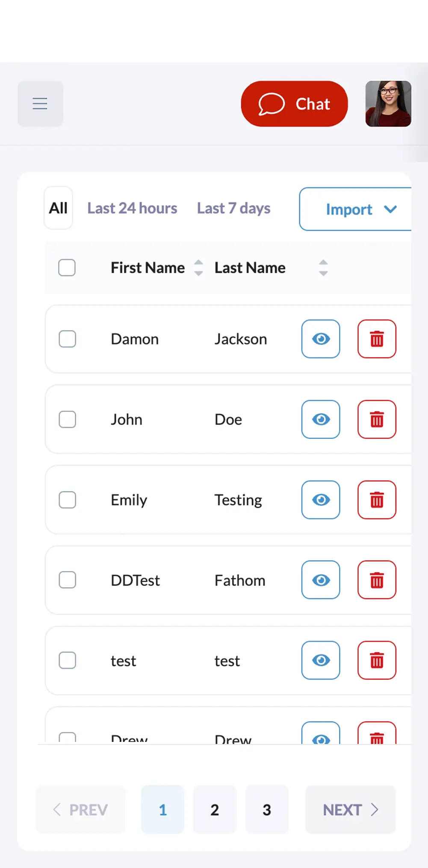The width and height of the screenshot is (428, 868).
Task: View John Doe's contact details
Action: click(321, 419)
